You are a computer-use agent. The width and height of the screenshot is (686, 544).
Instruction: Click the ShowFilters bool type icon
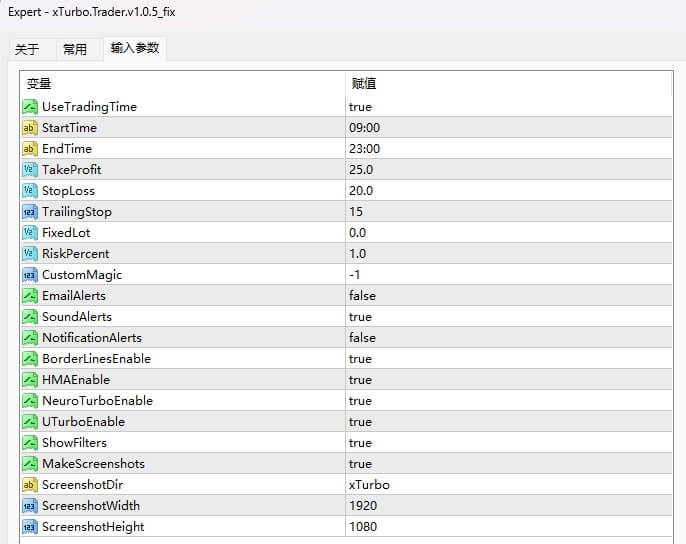pos(30,443)
